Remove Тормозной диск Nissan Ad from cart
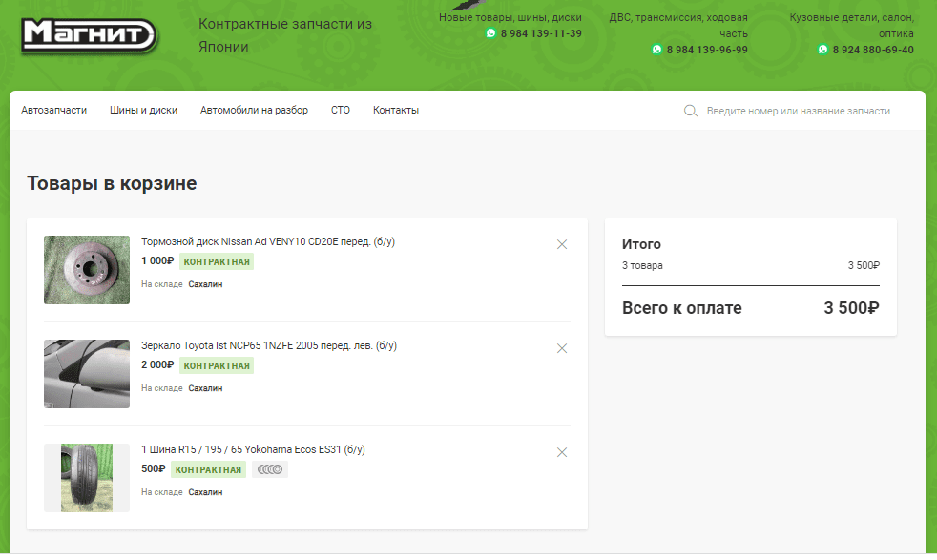Image resolution: width=937 pixels, height=560 pixels. 562,244
